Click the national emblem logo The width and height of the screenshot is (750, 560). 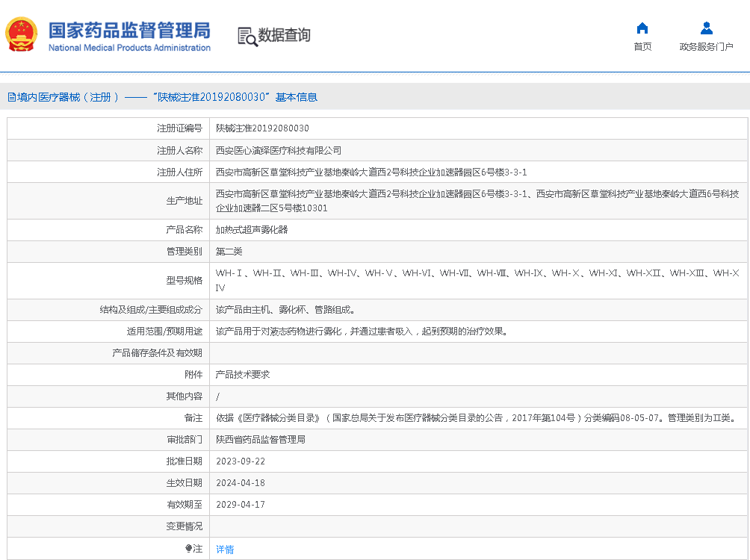[21, 34]
